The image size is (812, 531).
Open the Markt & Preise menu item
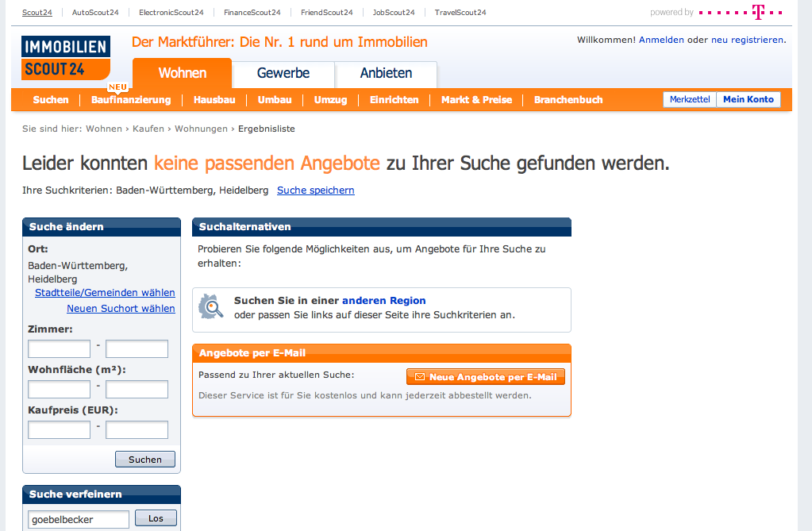tap(476, 100)
